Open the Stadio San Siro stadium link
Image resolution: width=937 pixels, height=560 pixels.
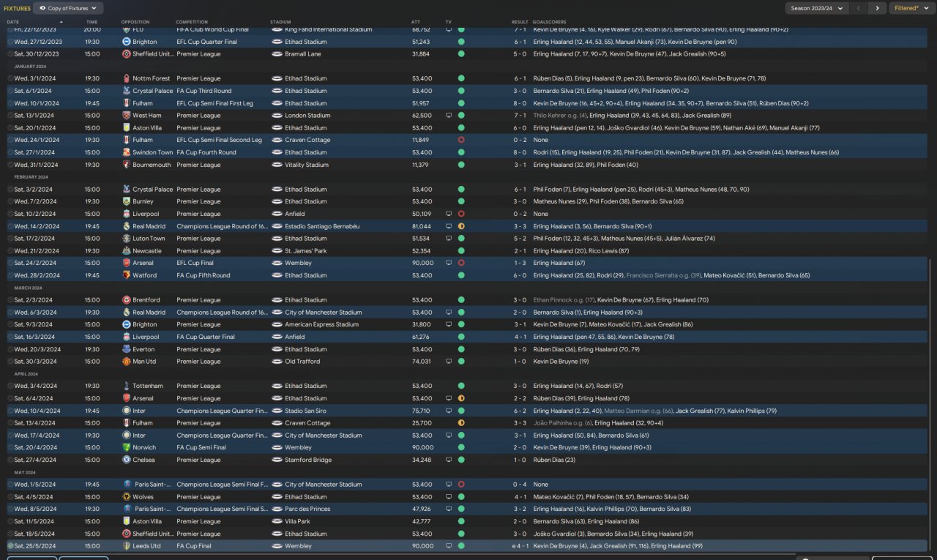coord(306,411)
